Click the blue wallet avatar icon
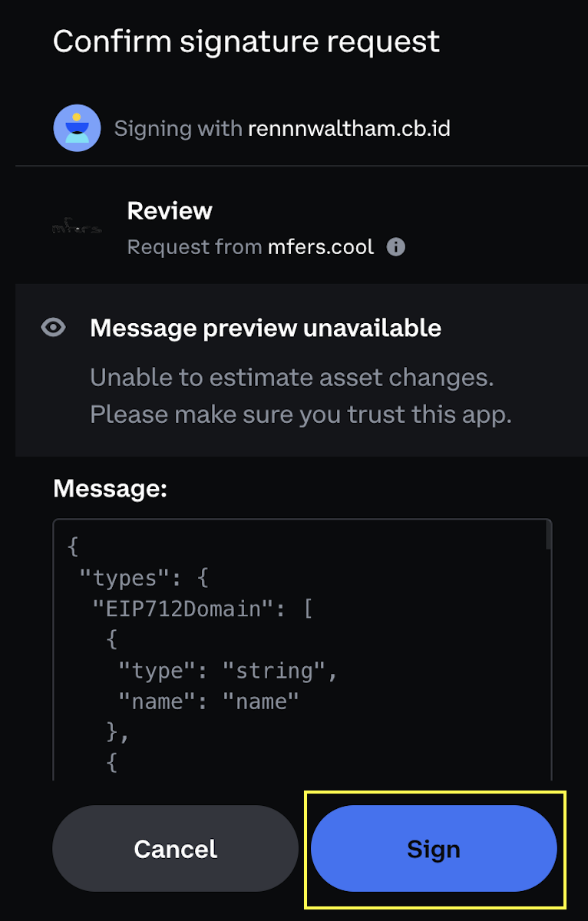This screenshot has width=588, height=921. click(78, 127)
